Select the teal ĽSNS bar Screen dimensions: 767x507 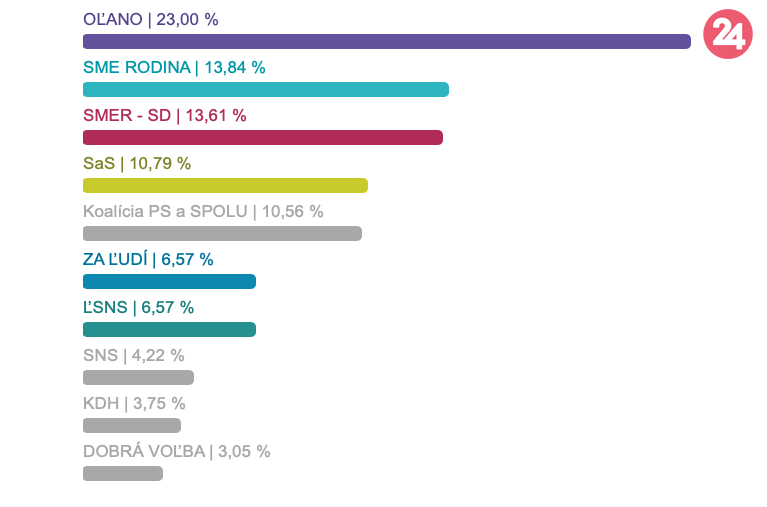point(169,329)
